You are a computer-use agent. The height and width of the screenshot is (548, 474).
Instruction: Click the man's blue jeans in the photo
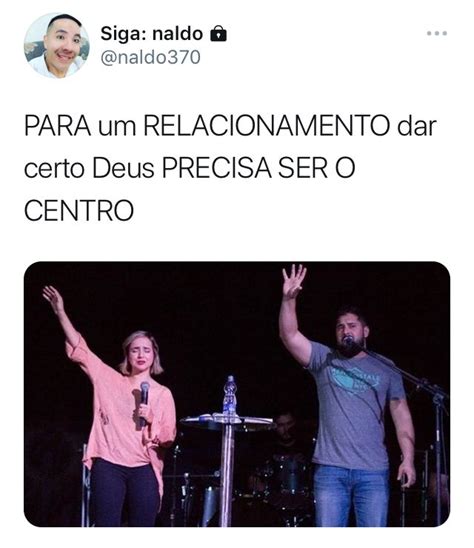(351, 496)
